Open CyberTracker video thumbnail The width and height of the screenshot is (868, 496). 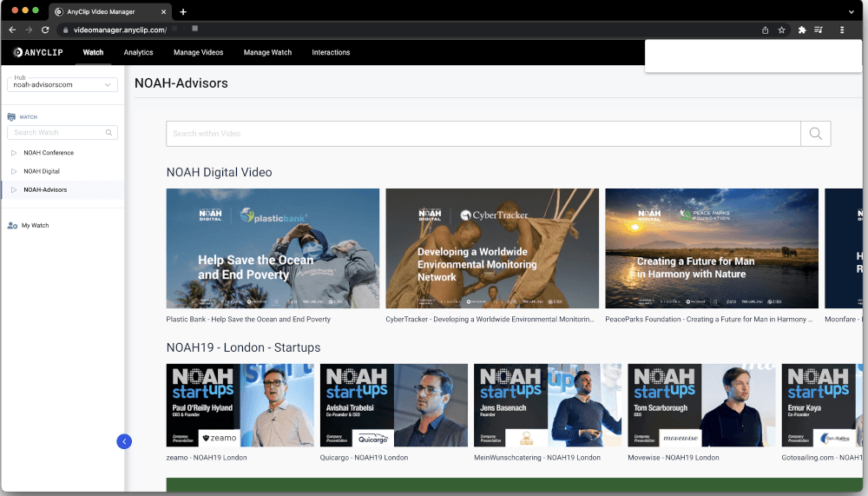click(x=492, y=248)
